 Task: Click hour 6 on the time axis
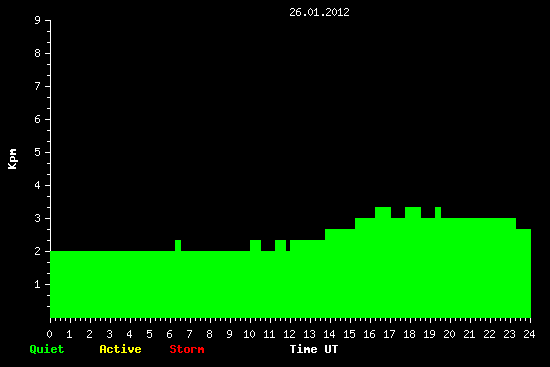[x=169, y=334]
